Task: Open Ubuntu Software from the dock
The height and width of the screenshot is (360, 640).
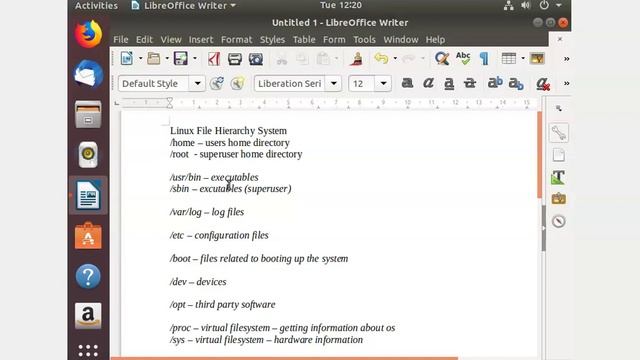Action: pos(88,236)
